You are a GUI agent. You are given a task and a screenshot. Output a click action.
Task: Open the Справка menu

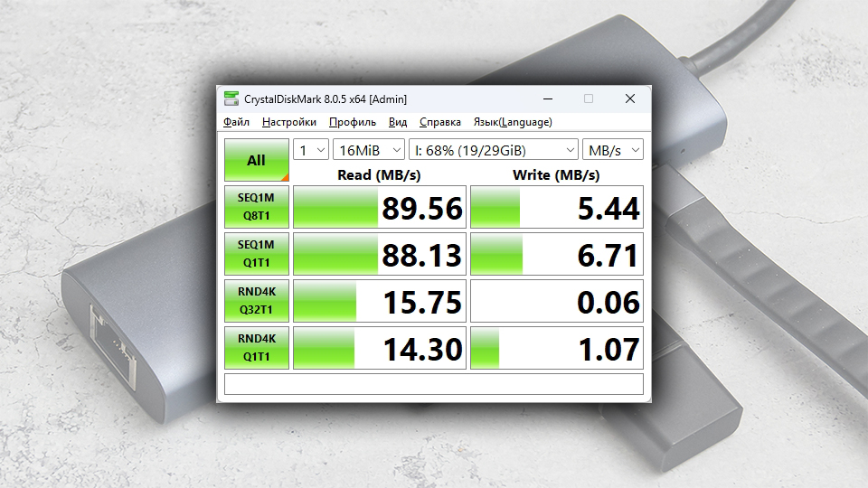[440, 122]
